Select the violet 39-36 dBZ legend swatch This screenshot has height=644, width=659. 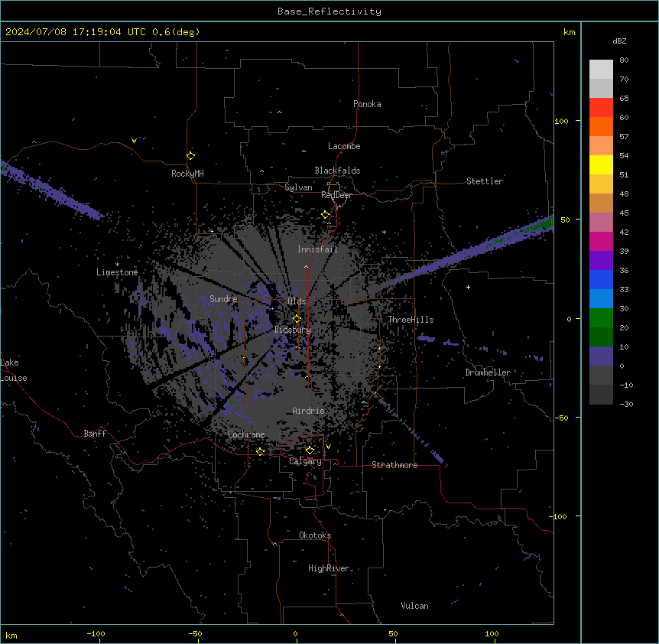click(601, 261)
